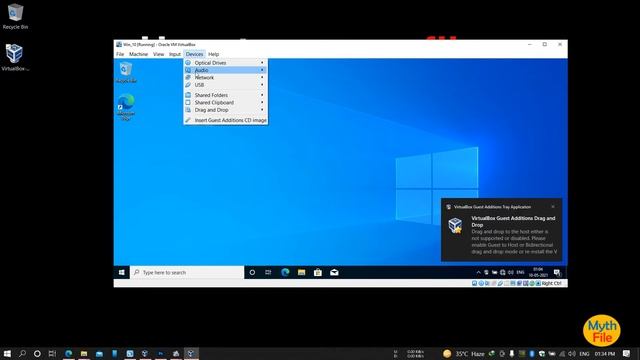Image resolution: width=640 pixels, height=360 pixels.
Task: Click the host taskbar search icon
Action: [22, 353]
